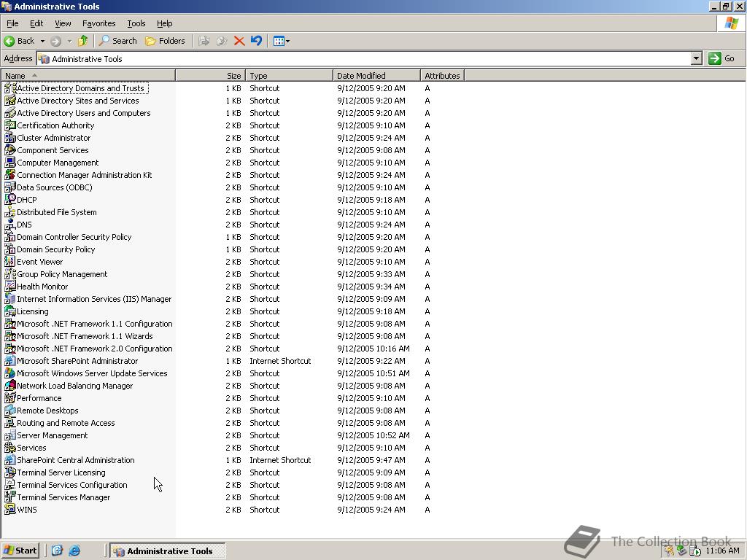Expand the Address bar dropdown
Viewport: 747px width, 560px height.
click(697, 58)
